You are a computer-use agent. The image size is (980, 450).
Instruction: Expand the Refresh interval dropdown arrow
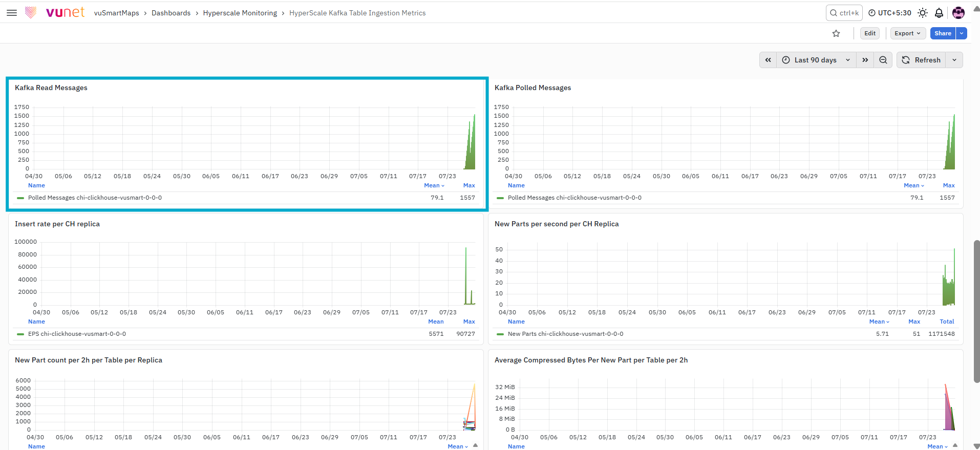pyautogui.click(x=954, y=60)
